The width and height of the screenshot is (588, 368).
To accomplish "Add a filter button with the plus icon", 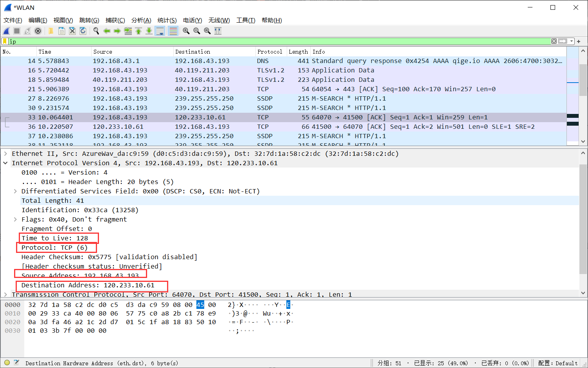I will [579, 41].
